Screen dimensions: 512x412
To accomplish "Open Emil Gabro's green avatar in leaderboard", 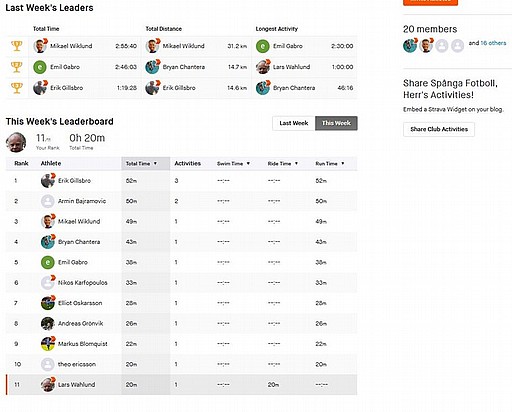I will pyautogui.click(x=48, y=262).
